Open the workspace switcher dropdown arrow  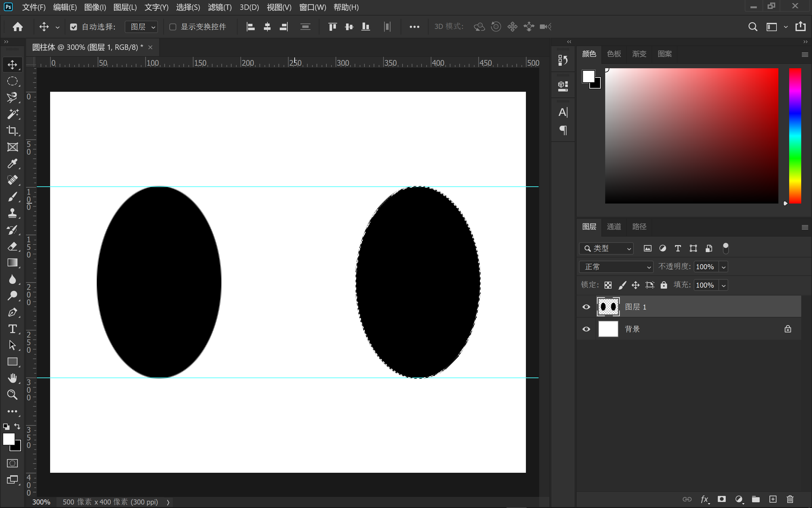point(785,27)
